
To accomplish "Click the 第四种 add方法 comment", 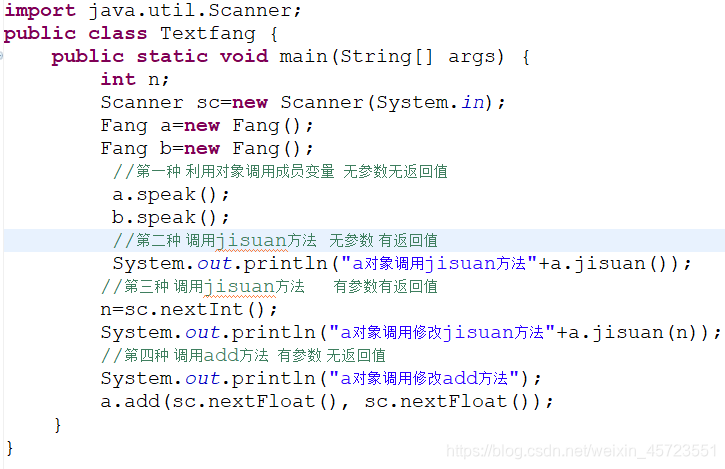I will [243, 356].
